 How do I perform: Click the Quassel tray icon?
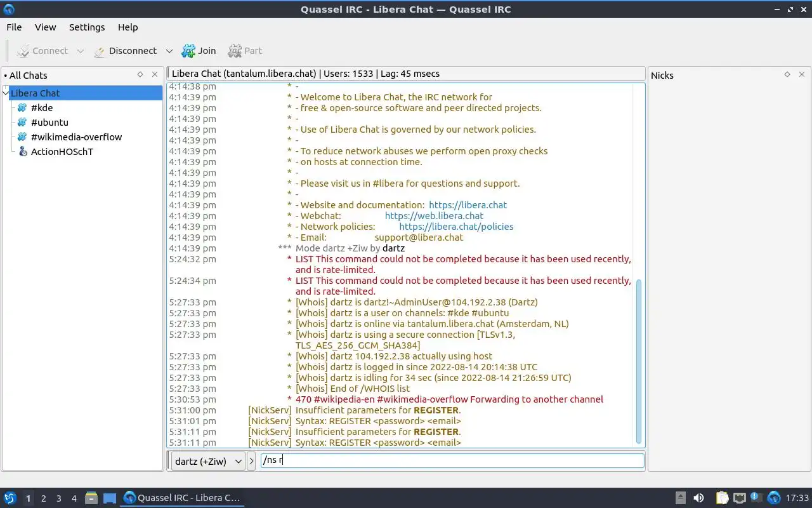pyautogui.click(x=774, y=498)
